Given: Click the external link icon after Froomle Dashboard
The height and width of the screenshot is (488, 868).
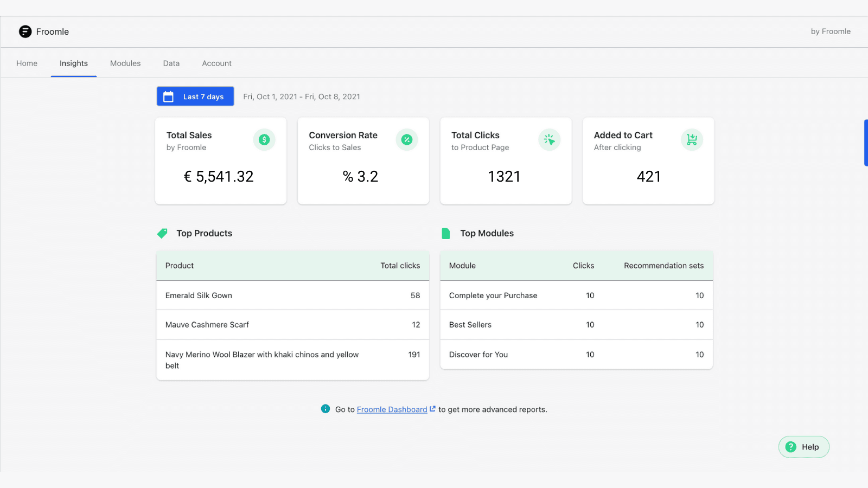Looking at the screenshot, I should click(x=432, y=408).
